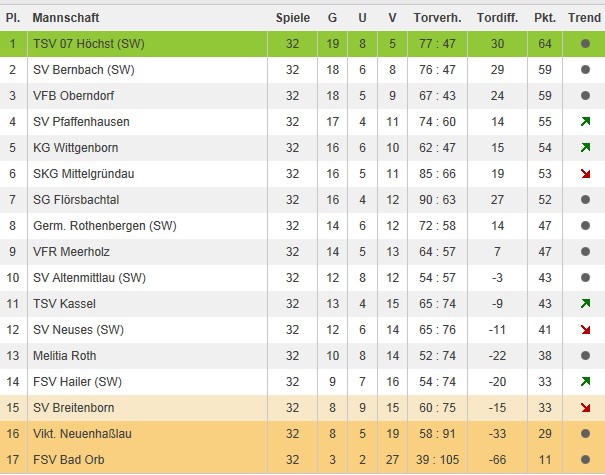Image resolution: width=605 pixels, height=475 pixels.
Task: Click the grey trend dot for VFB Oberndorf
Action: pos(584,96)
